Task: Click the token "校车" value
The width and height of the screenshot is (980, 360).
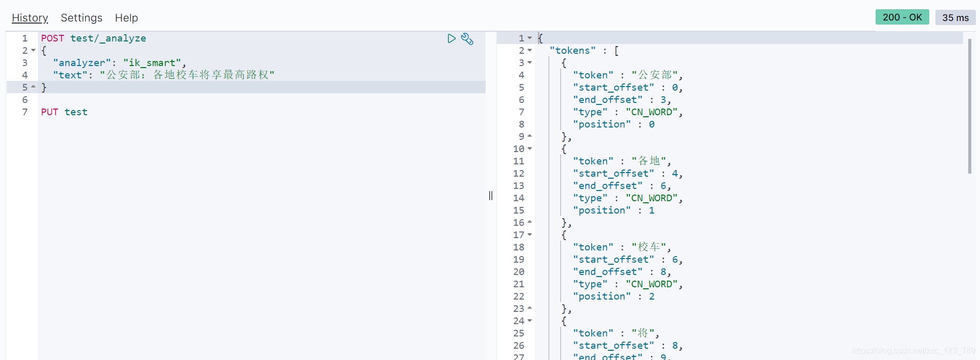Action: 649,247
